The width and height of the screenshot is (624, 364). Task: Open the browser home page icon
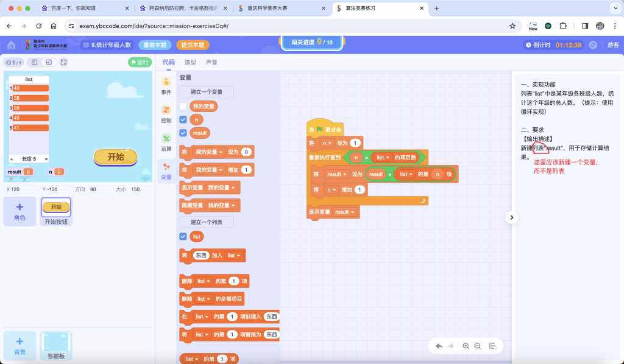[x=54, y=26]
